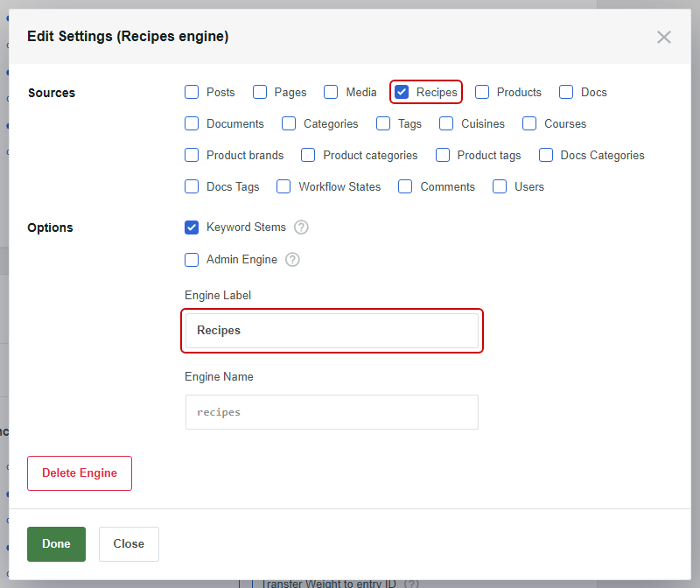Viewport: 700px width, 588px height.
Task: Tick the Product brands checkbox
Action: pos(192,155)
